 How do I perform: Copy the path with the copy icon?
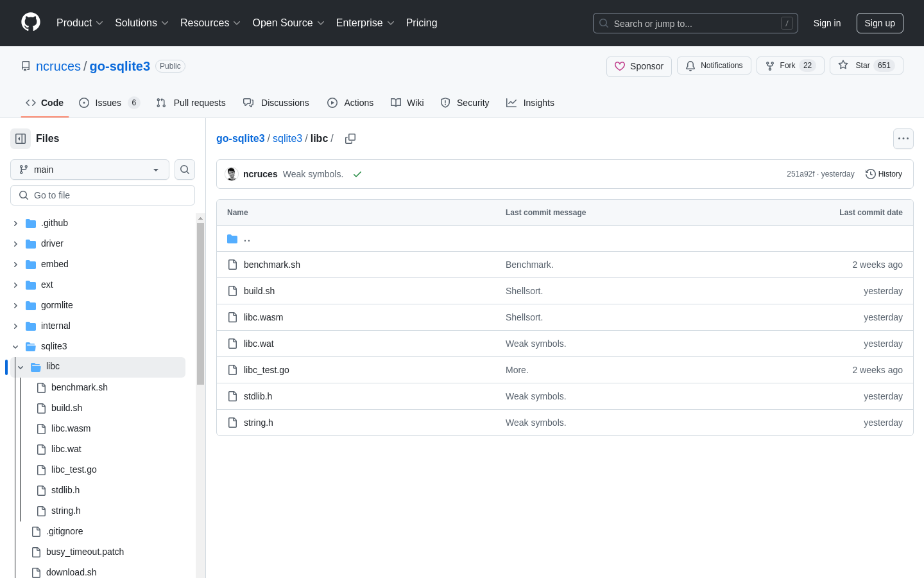point(350,139)
